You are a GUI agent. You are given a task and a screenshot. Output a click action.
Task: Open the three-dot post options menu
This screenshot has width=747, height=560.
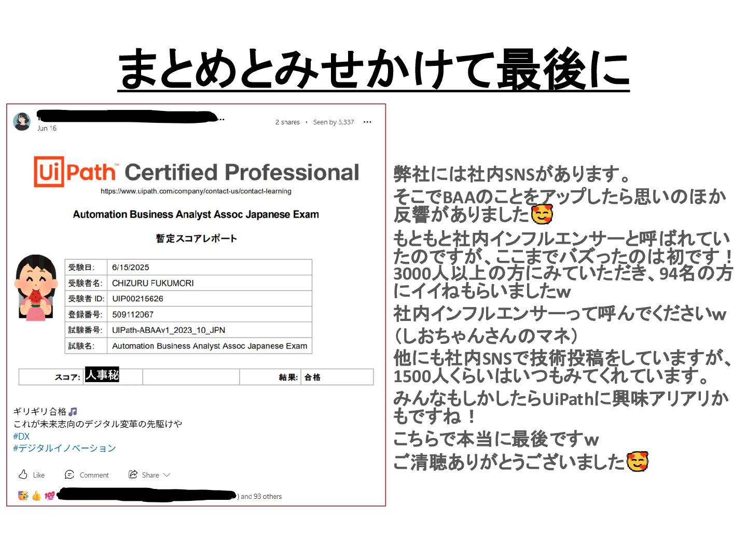367,122
